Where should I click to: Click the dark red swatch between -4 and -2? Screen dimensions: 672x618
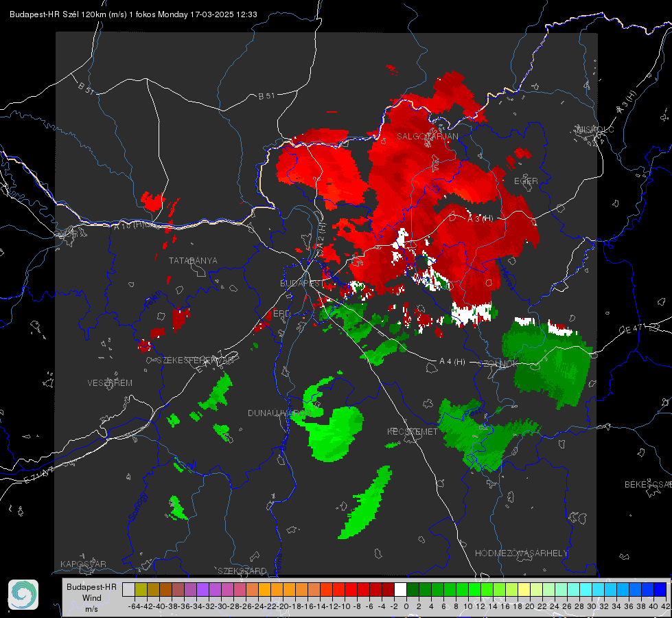coord(388,590)
